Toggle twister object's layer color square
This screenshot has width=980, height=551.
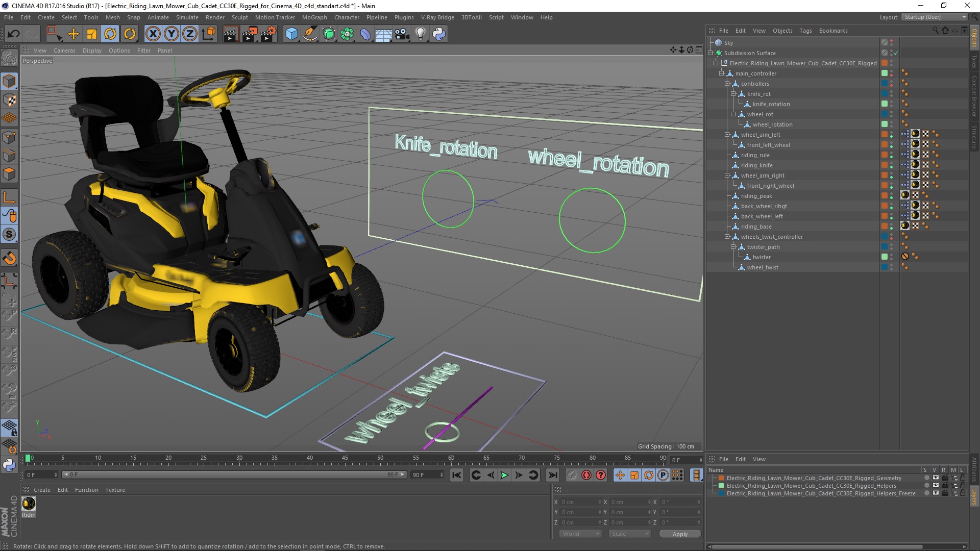[885, 257]
